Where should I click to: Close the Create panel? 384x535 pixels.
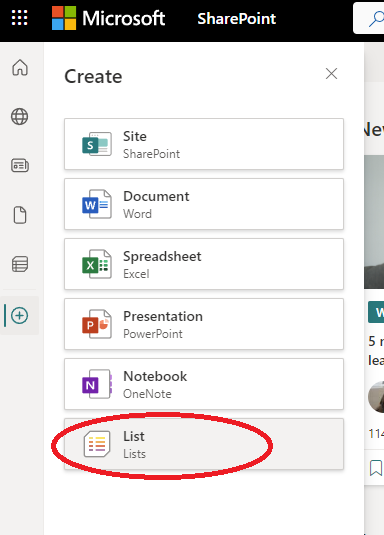(331, 74)
